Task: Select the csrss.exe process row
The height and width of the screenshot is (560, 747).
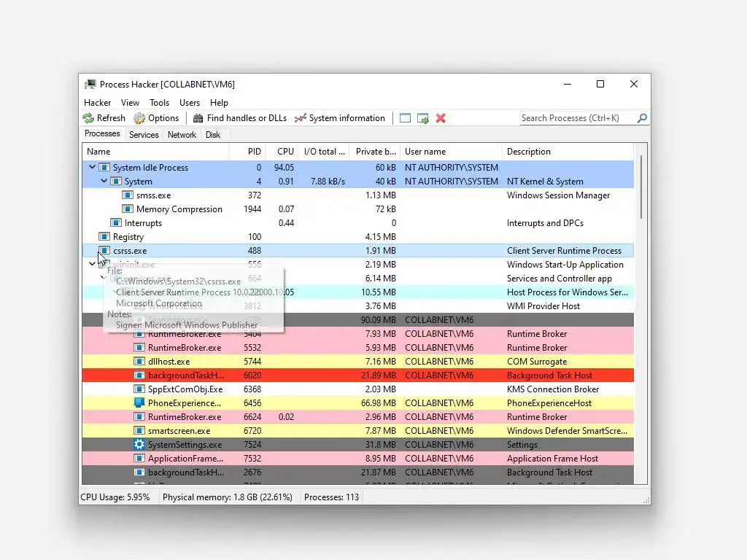Action: pyautogui.click(x=357, y=251)
